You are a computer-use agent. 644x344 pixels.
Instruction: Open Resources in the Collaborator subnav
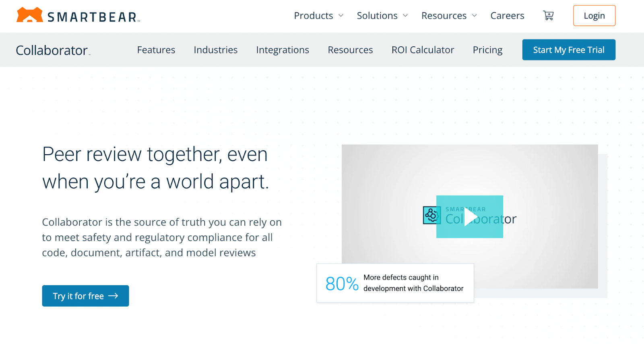[x=350, y=50]
